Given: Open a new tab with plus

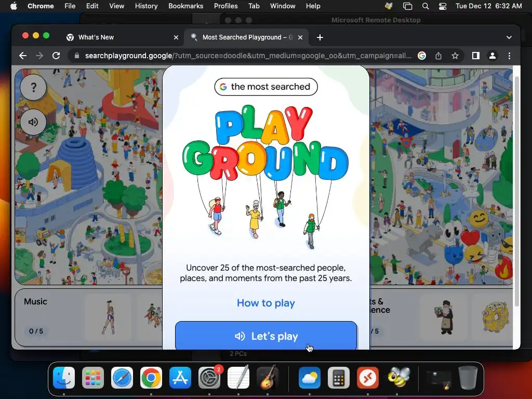Looking at the screenshot, I should (x=320, y=37).
